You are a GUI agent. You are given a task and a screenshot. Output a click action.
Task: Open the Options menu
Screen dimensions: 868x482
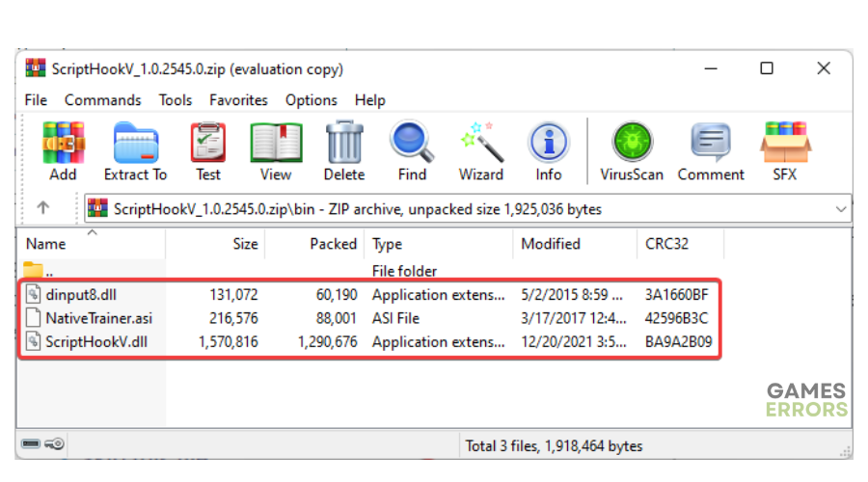point(312,100)
